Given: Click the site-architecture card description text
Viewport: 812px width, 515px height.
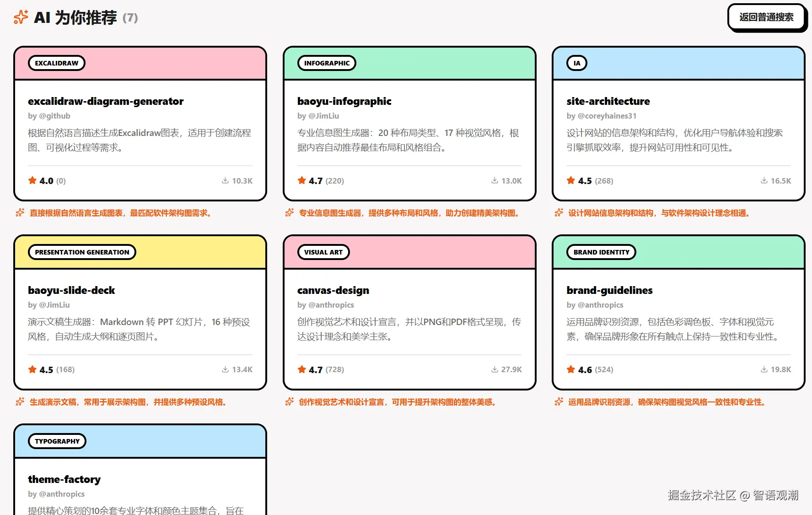Looking at the screenshot, I should 675,140.
